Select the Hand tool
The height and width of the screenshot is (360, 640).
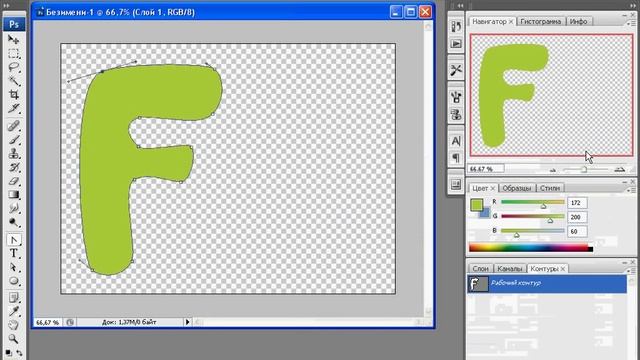[x=13, y=325]
